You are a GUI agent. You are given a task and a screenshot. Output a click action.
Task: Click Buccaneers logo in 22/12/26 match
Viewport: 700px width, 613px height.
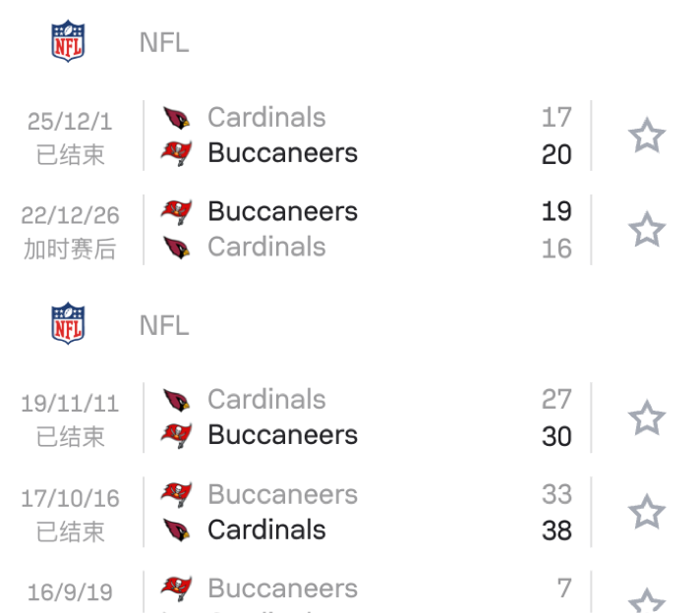coord(177,211)
